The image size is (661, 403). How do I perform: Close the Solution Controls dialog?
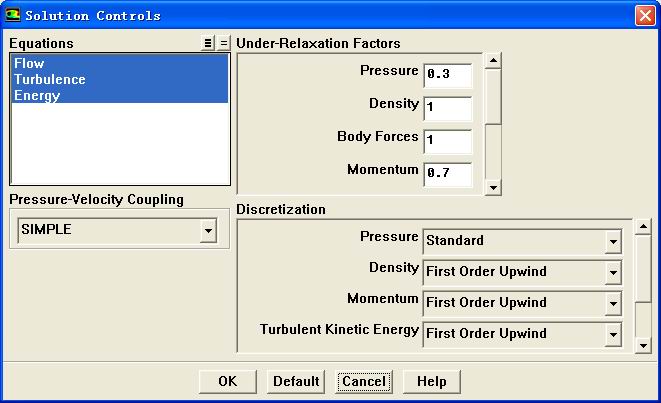[x=645, y=15]
